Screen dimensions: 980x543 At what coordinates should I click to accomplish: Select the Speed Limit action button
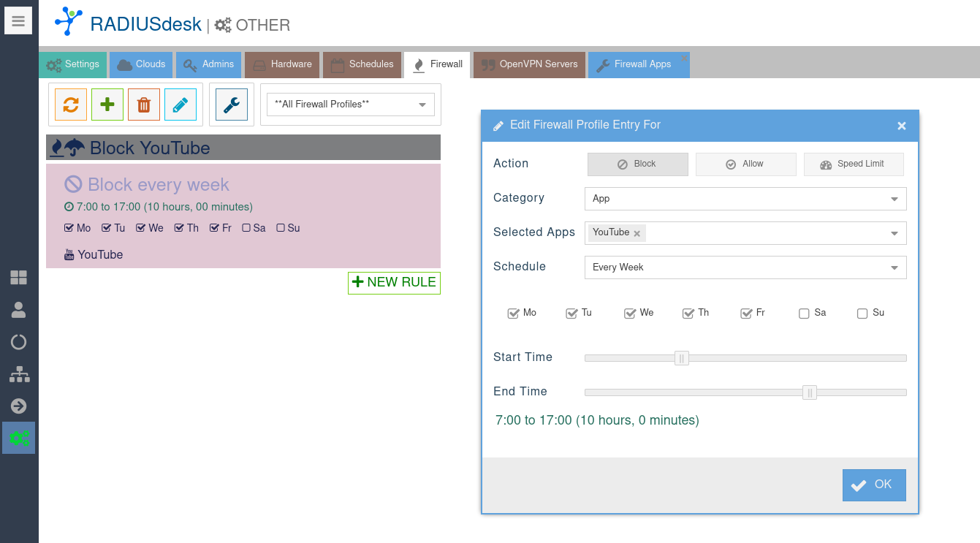(854, 164)
